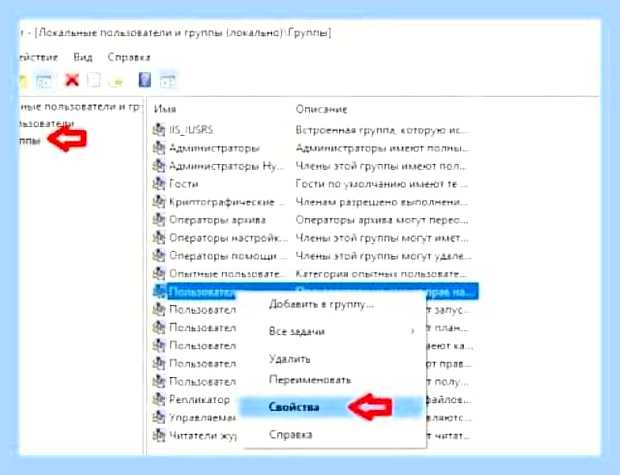
Task: Choose Добавить в группу... from context menu
Action: coord(321,305)
